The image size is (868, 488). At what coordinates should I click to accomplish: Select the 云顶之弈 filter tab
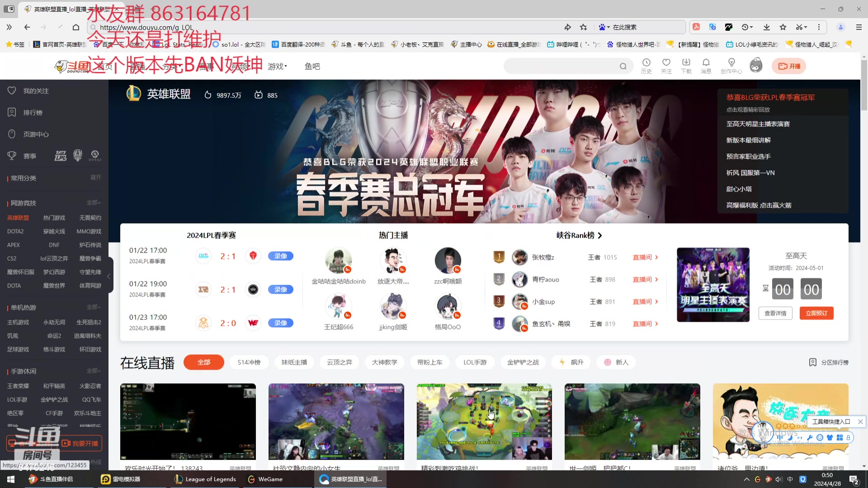[340, 362]
